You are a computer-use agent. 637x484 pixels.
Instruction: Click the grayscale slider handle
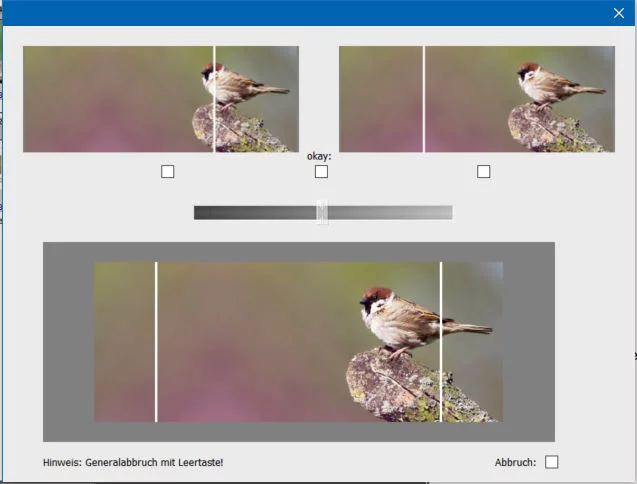click(322, 212)
